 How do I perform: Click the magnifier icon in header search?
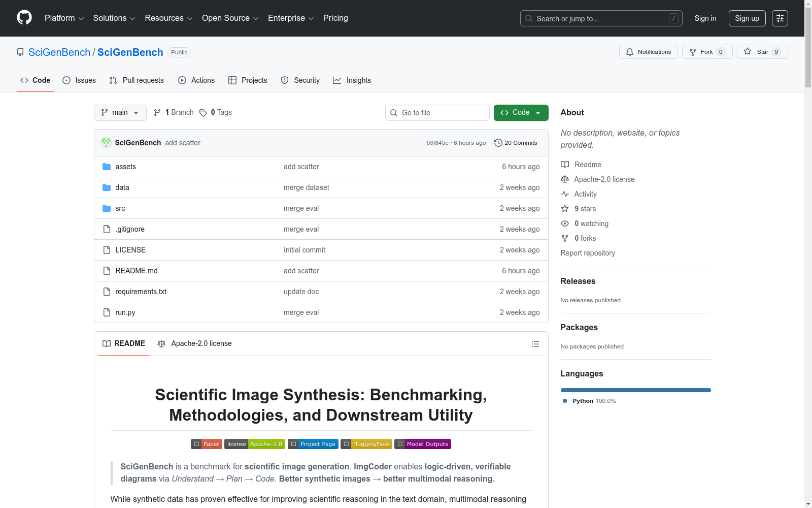(x=529, y=18)
